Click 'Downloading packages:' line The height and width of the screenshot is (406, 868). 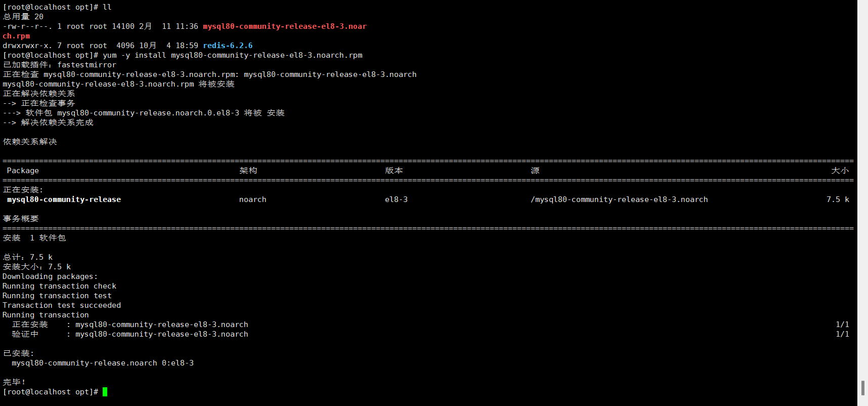50,276
